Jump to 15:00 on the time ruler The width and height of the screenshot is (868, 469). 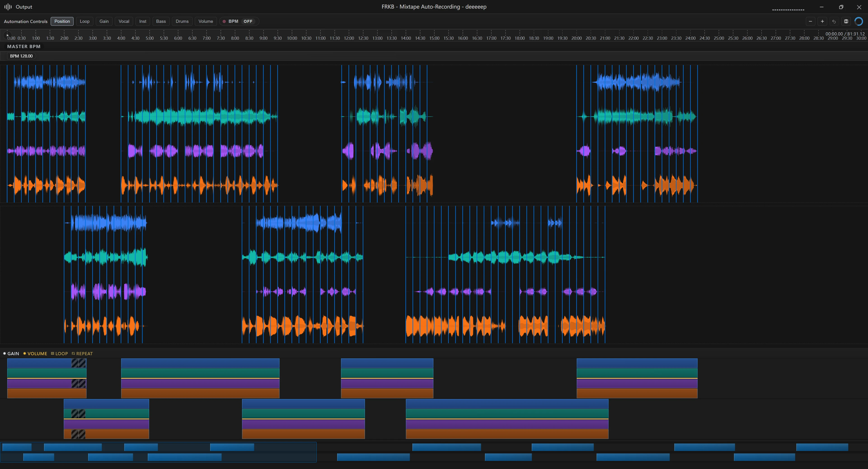pyautogui.click(x=434, y=38)
